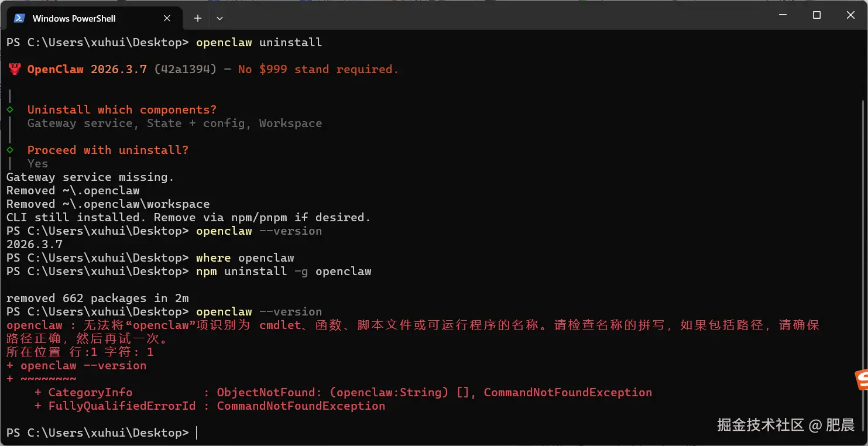
Task: Minimize the terminal window
Action: click(783, 15)
